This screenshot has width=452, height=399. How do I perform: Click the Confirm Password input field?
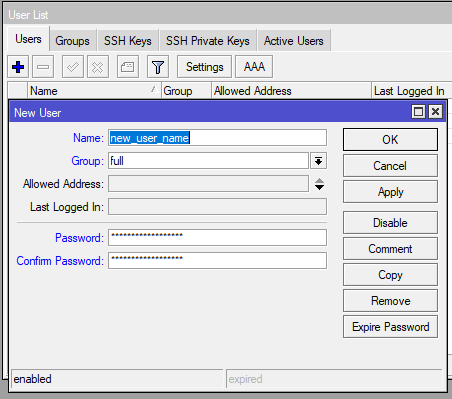pos(217,260)
